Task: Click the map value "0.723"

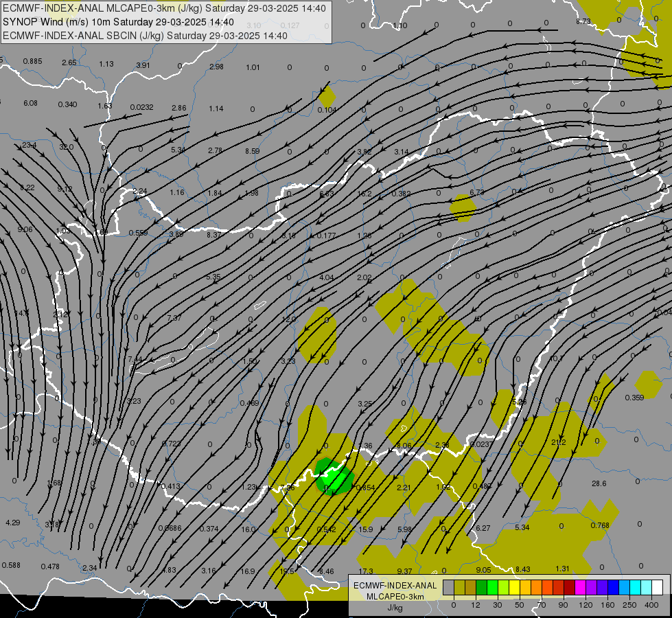Action: tap(172, 444)
